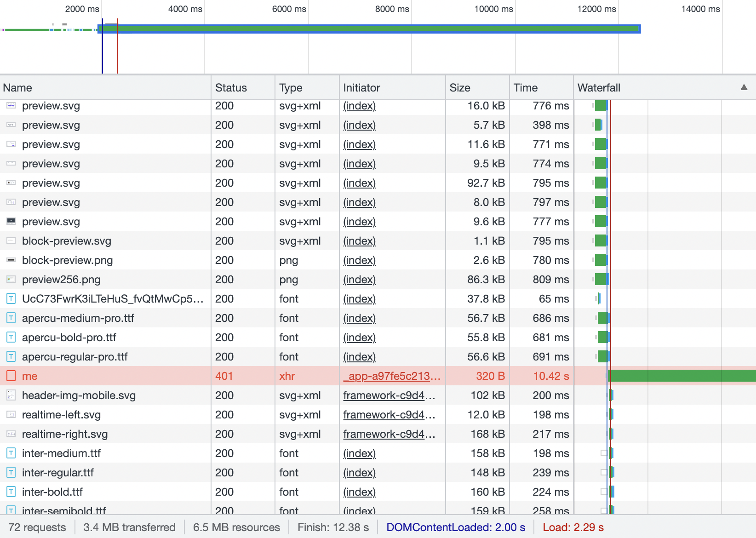
Task: Select the UcC73FwrK3iLTeHuS font request name
Action: point(113,298)
